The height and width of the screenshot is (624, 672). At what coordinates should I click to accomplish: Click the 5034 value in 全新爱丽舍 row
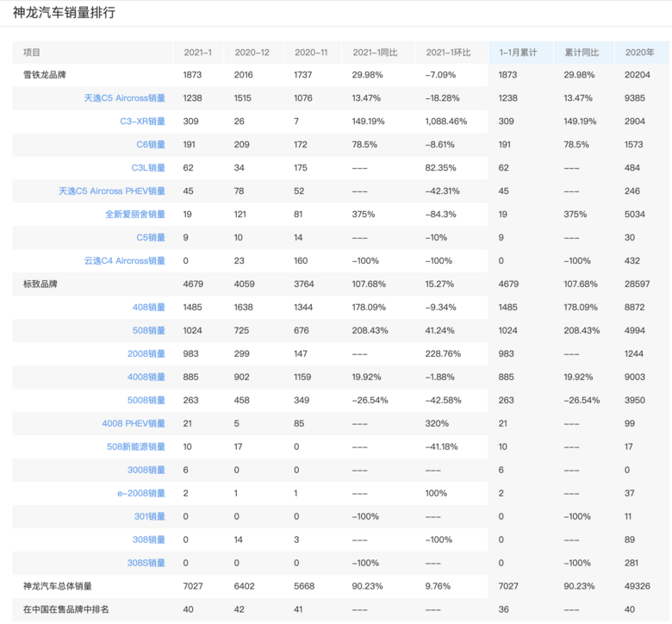pyautogui.click(x=634, y=214)
